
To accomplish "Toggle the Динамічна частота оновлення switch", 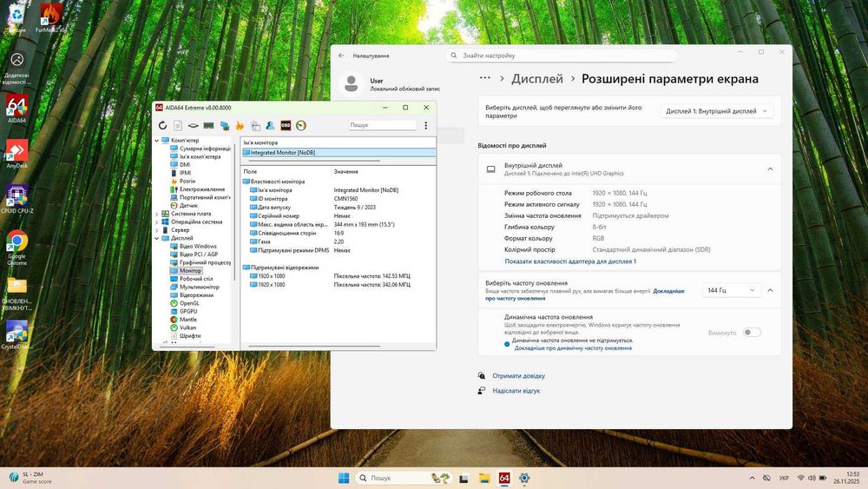I will tap(752, 333).
